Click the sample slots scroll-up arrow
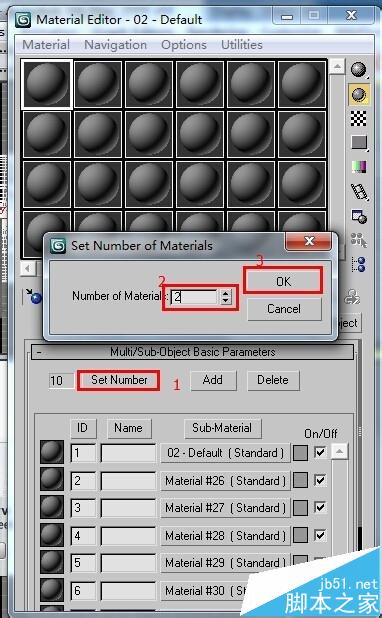 337,67
